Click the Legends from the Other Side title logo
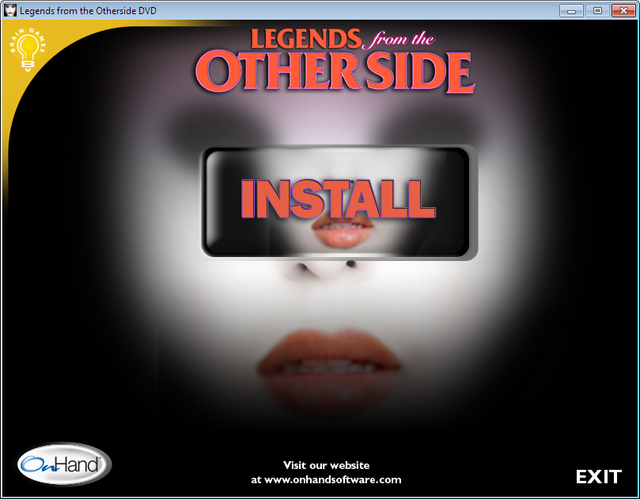640x499 pixels. coord(335,60)
